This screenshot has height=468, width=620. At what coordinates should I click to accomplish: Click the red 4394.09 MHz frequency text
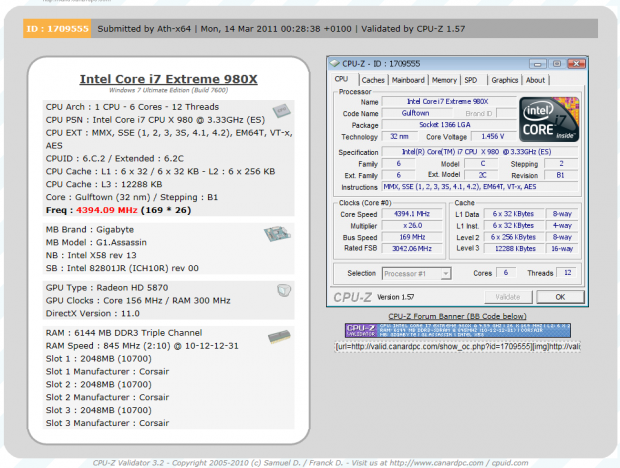coord(107,210)
